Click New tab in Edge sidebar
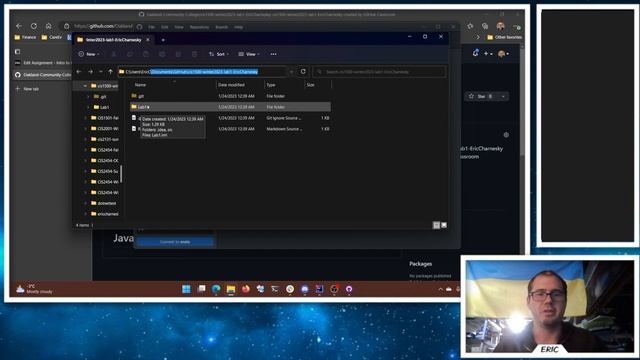The image size is (640, 360). [27, 89]
